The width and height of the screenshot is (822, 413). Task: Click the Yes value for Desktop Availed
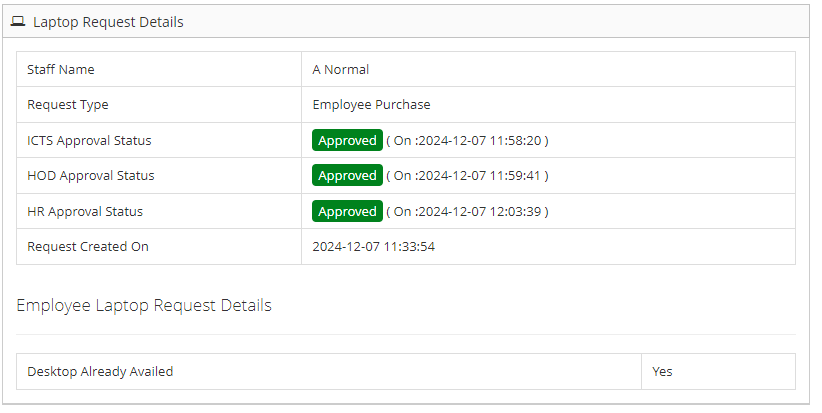[662, 372]
